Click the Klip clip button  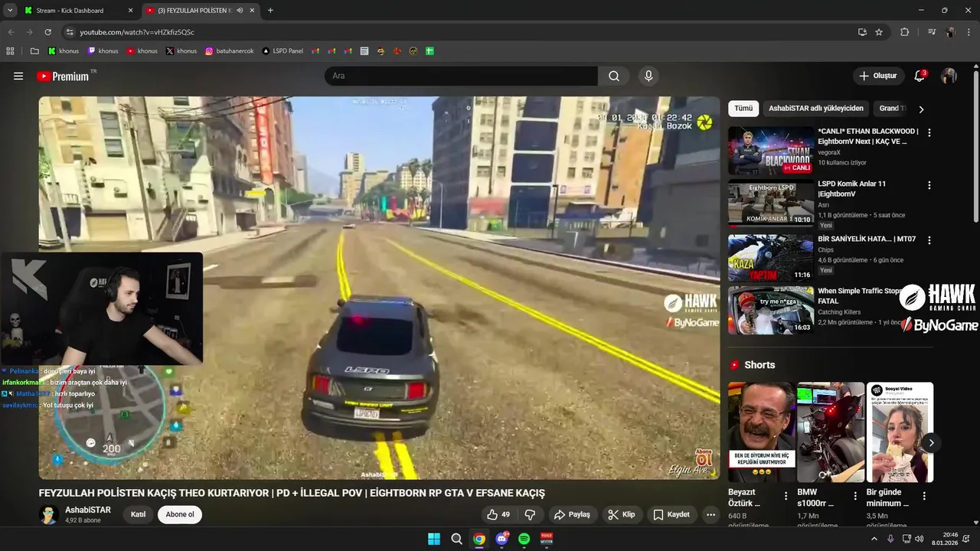pos(622,514)
